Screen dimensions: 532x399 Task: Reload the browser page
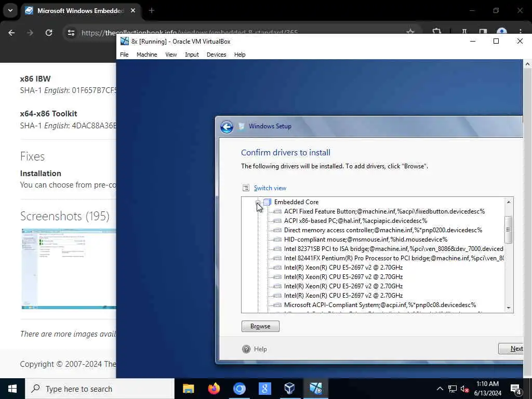coord(49,33)
